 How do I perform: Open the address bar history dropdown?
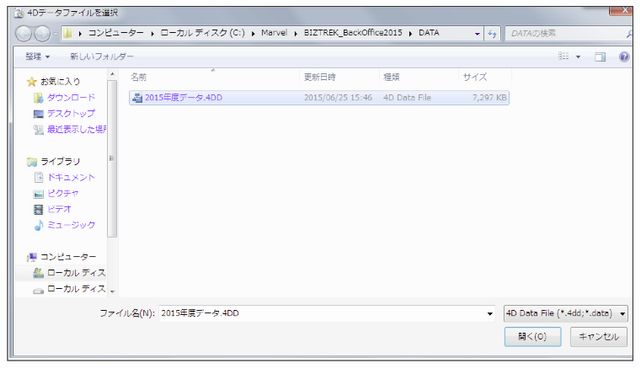tap(477, 34)
